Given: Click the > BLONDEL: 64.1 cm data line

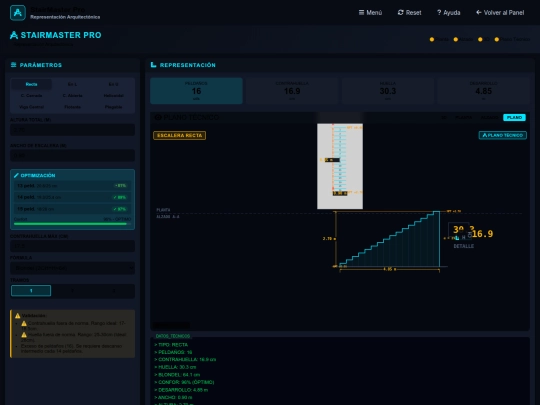Looking at the screenshot, I should coord(177,375).
